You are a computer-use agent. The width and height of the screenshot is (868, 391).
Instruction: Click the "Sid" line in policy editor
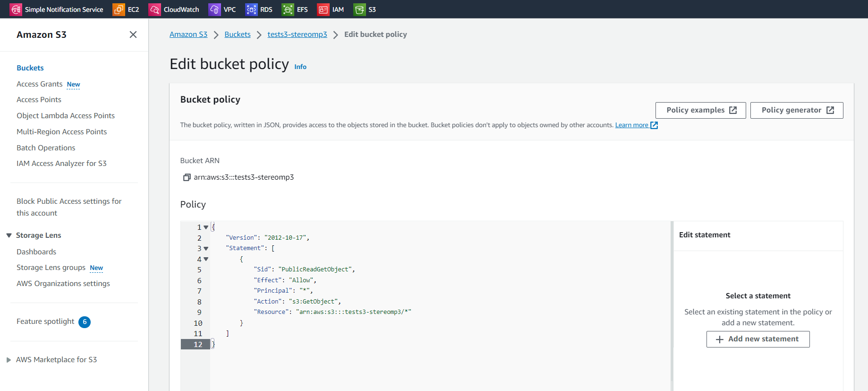point(304,269)
